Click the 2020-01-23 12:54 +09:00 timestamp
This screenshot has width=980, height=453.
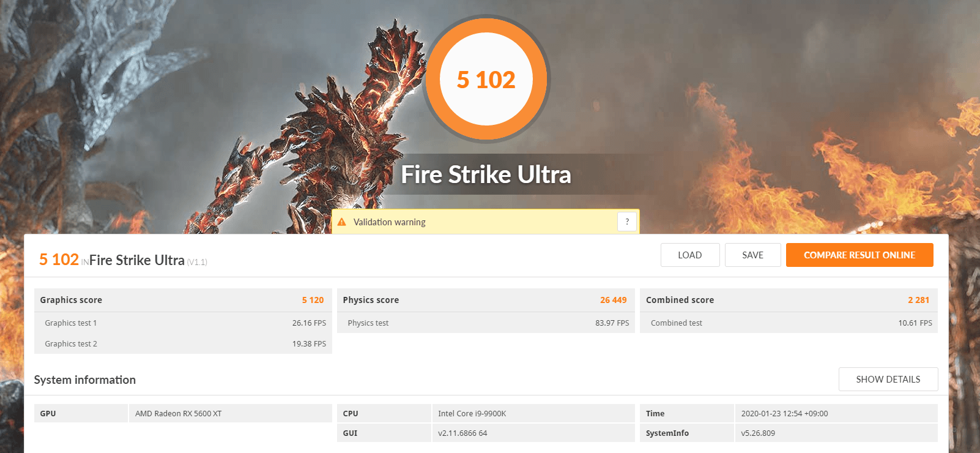pyautogui.click(x=785, y=414)
